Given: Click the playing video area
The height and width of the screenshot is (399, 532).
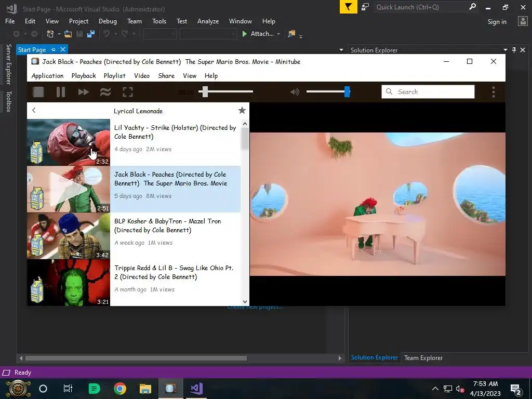Looking at the screenshot, I should tap(378, 204).
